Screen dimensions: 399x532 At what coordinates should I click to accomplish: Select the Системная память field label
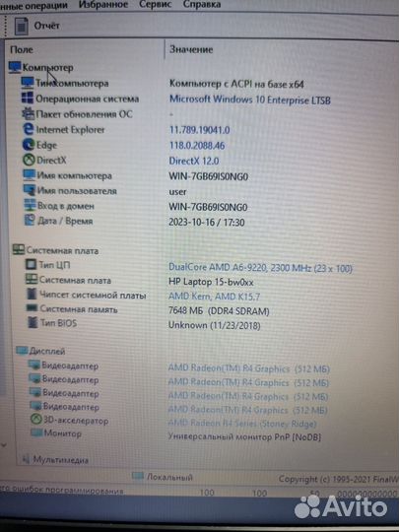pos(79,309)
